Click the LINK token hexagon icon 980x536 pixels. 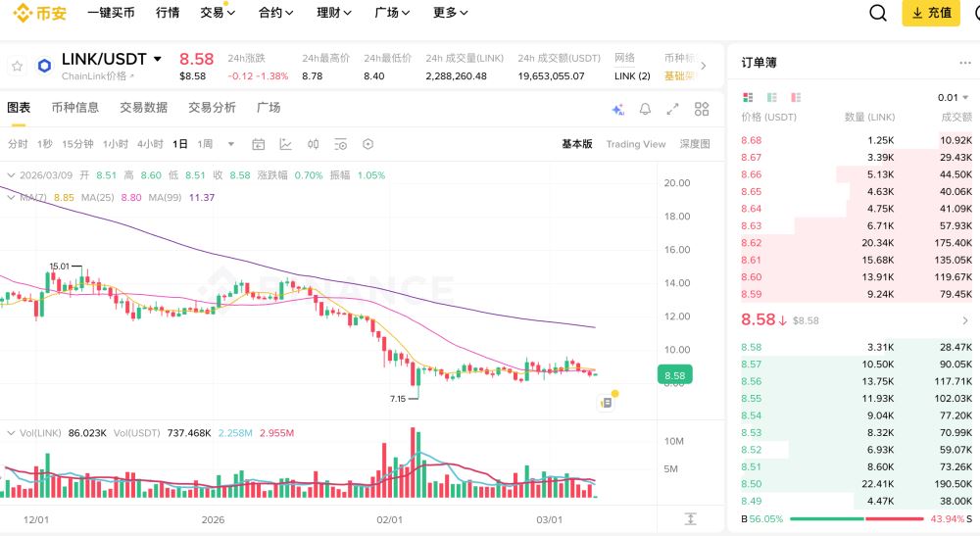click(44, 66)
